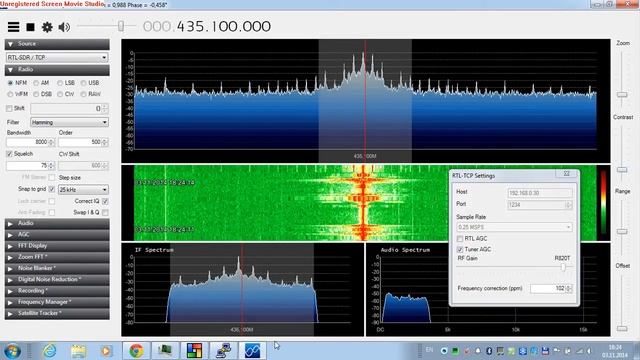The height and width of the screenshot is (360, 640).
Task: Open the settings gear configuration
Action: tap(47, 27)
